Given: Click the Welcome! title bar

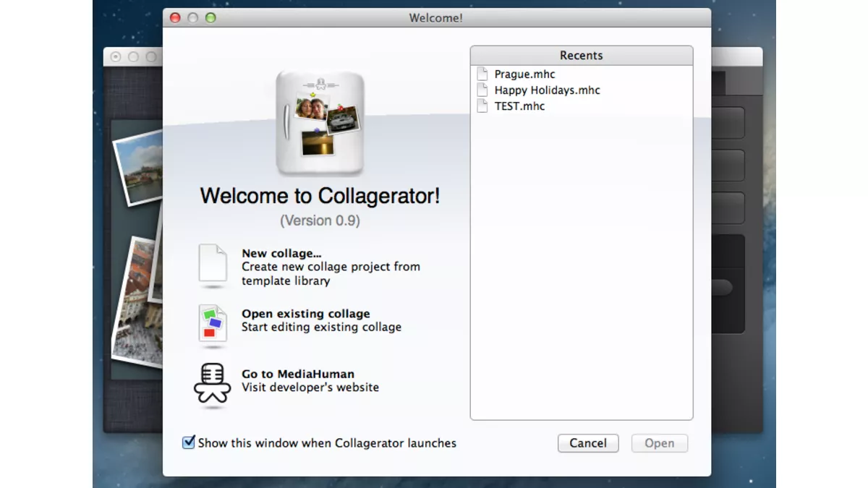Looking at the screenshot, I should [435, 17].
